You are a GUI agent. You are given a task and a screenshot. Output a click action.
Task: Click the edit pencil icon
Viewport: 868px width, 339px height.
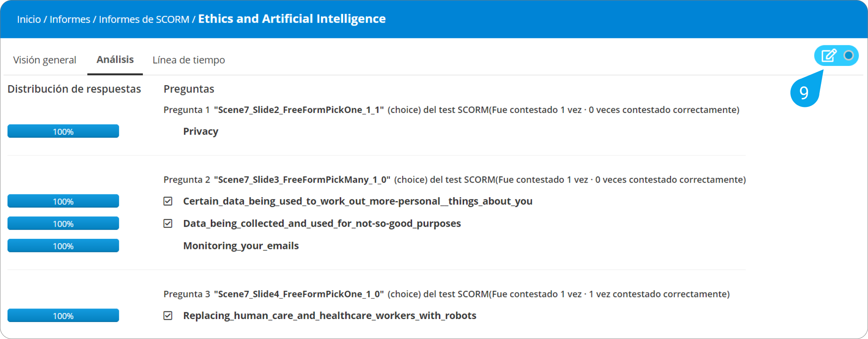coord(829,56)
